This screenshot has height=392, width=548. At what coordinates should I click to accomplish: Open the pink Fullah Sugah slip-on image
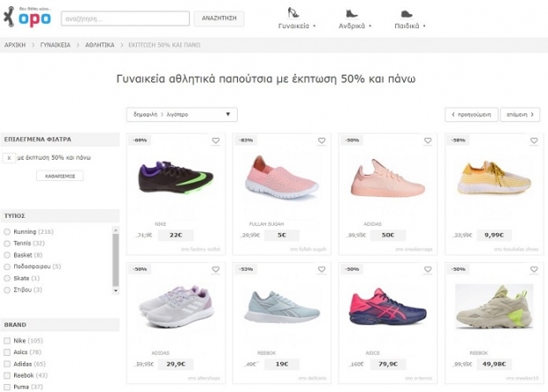pyautogui.click(x=282, y=177)
